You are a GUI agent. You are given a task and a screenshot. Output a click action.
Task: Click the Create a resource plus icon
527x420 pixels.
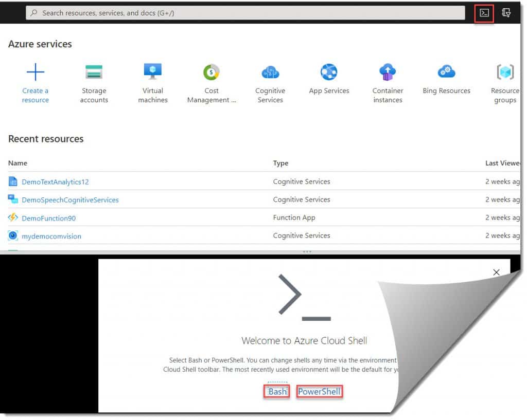[x=35, y=72]
